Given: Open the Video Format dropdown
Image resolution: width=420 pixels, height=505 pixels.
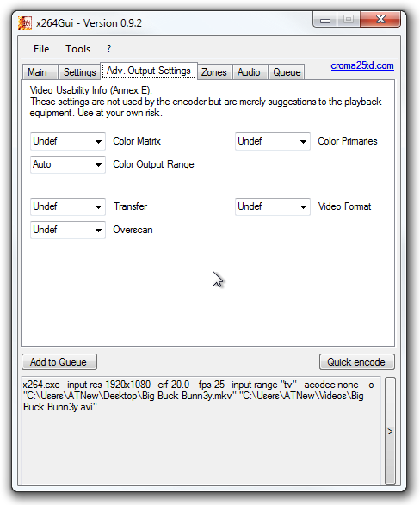Looking at the screenshot, I should [273, 206].
